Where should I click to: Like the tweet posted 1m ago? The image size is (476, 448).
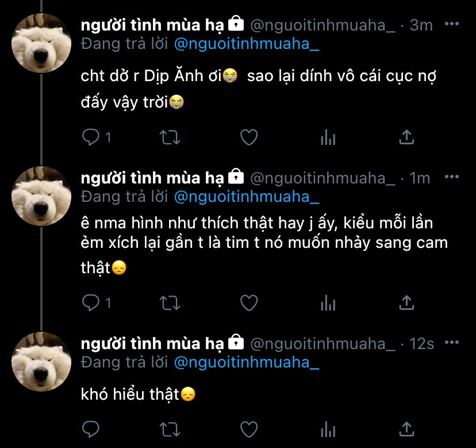[248, 302]
